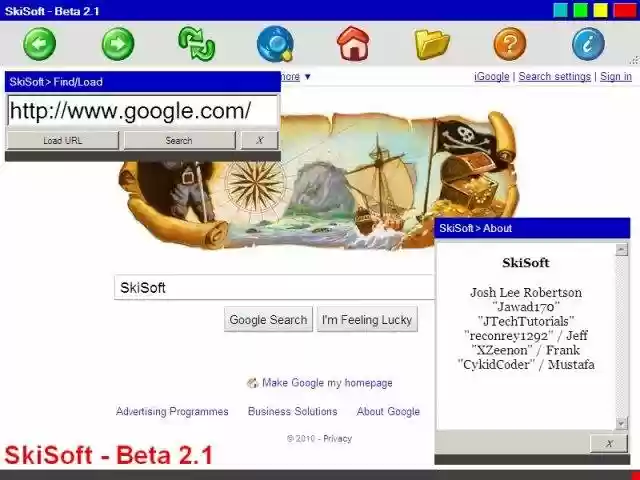
Task: Open the yellow folder icon
Action: coord(432,44)
